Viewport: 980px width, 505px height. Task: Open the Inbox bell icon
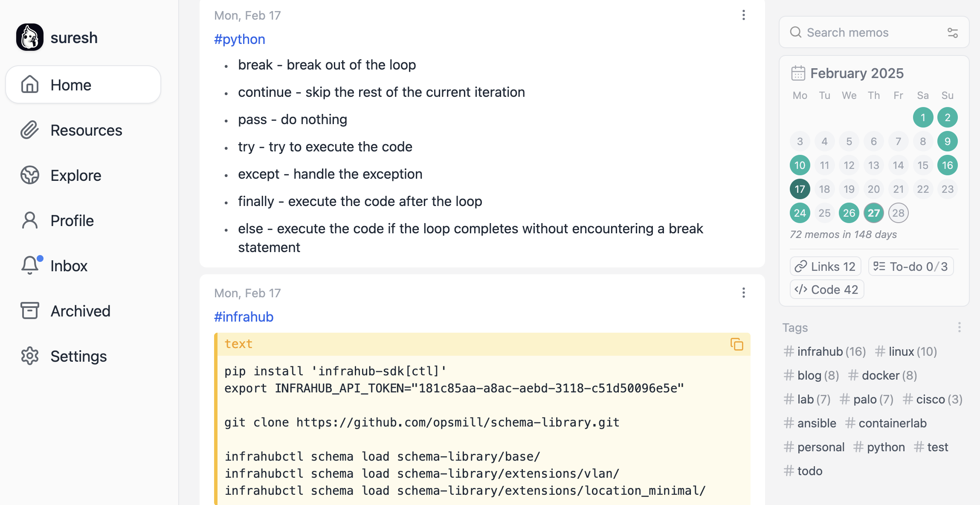(x=30, y=265)
